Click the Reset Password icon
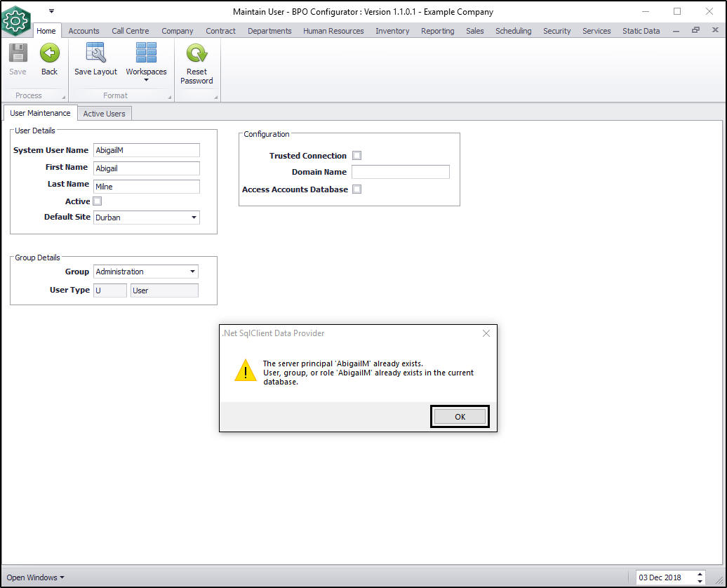Image resolution: width=727 pixels, height=588 pixels. (196, 53)
